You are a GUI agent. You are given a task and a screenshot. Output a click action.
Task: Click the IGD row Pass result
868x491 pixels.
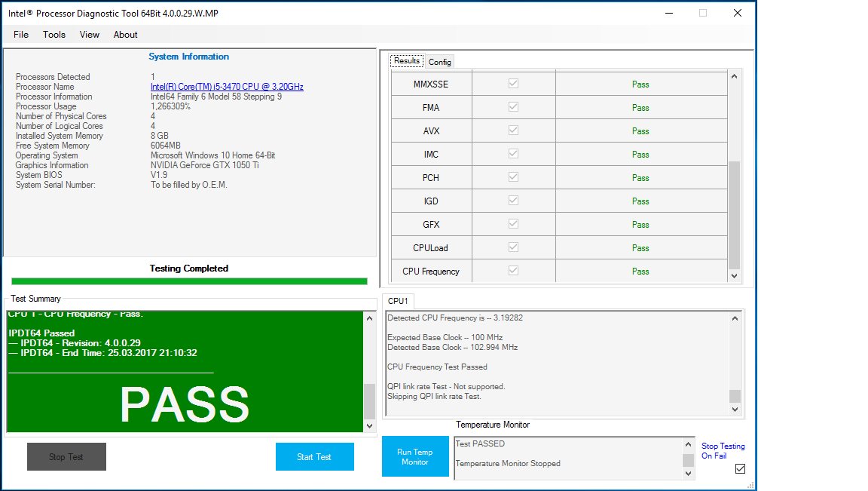click(x=640, y=201)
